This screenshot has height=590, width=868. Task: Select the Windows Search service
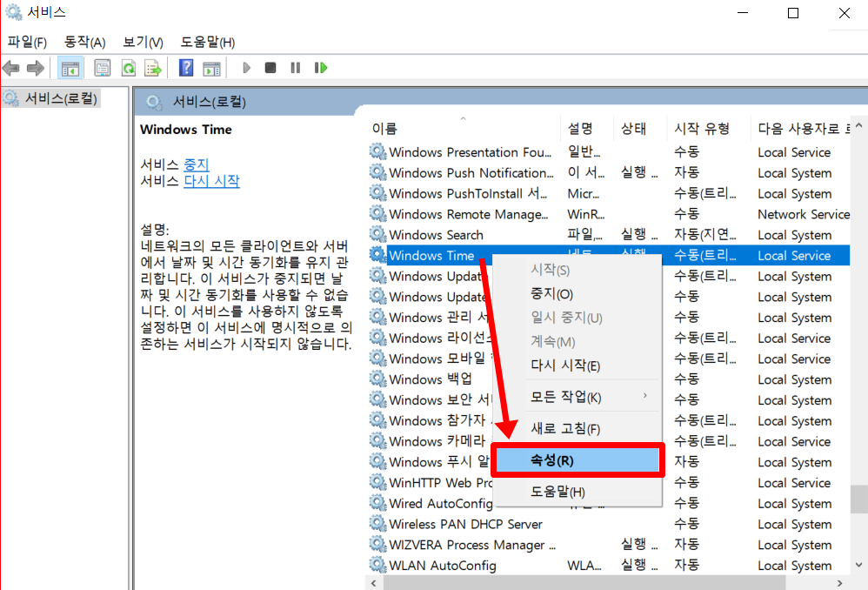click(436, 235)
